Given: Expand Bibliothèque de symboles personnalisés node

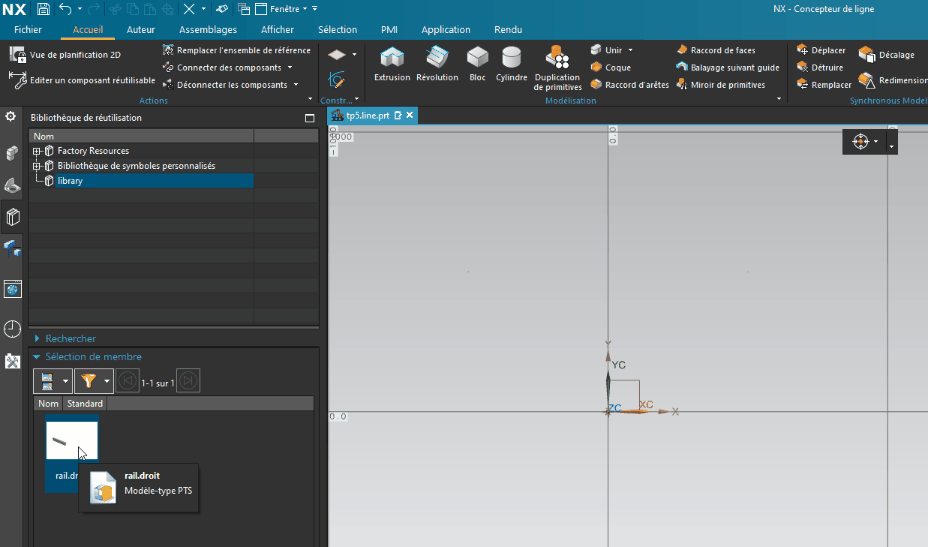Looking at the screenshot, I should click(37, 166).
